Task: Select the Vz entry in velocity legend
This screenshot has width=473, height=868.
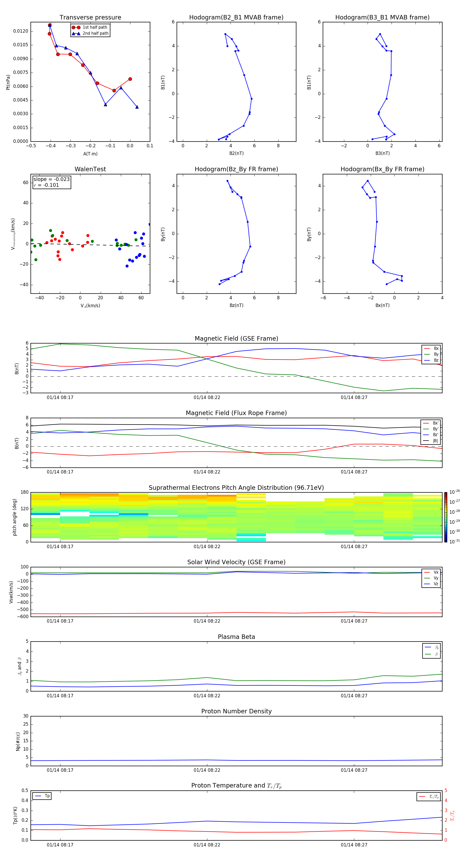Action: [431, 584]
